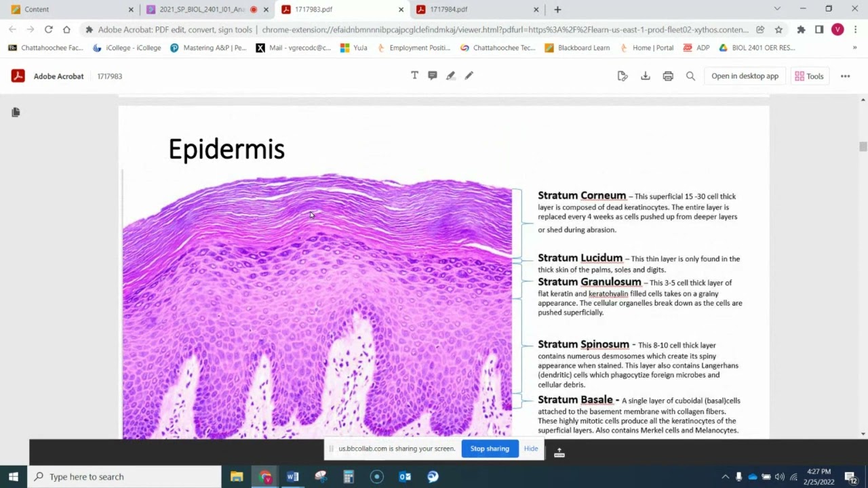Open the Blackboard Learn bookmark
868x488 pixels.
577,47
